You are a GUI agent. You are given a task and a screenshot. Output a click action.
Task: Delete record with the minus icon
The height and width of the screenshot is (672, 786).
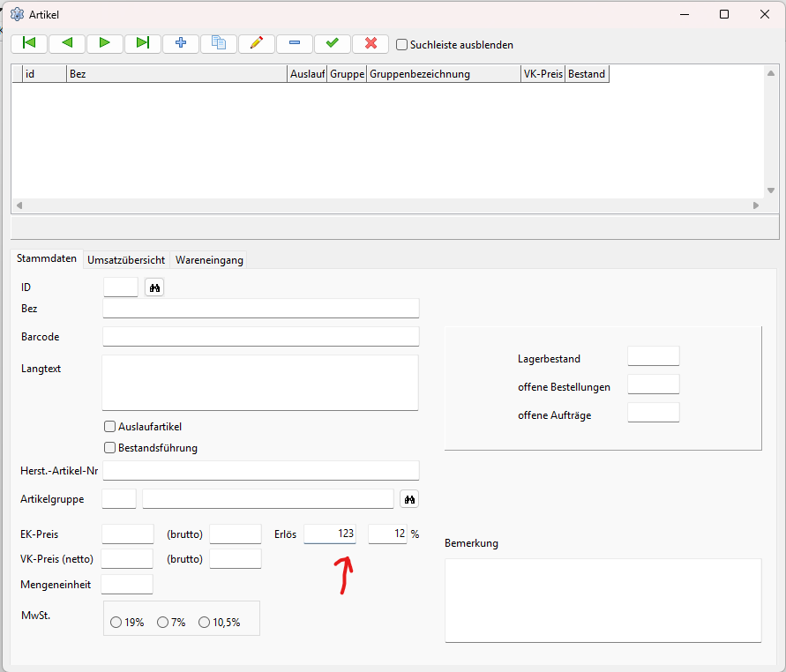tap(295, 43)
